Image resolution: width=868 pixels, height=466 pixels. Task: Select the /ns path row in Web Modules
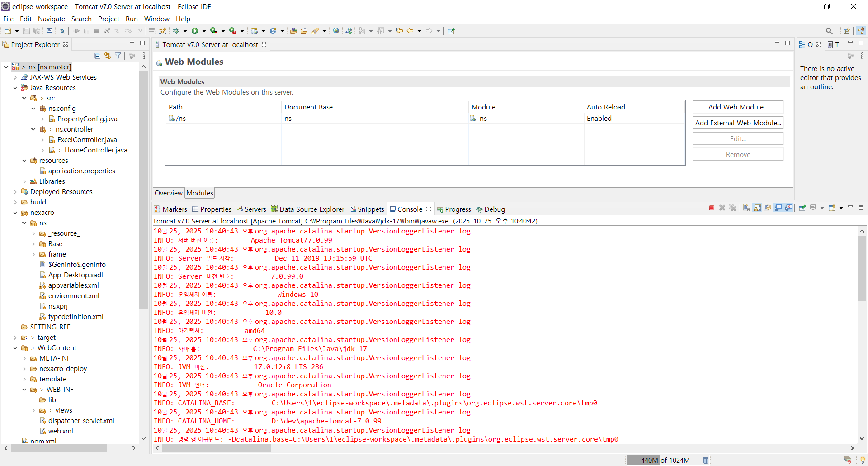point(425,118)
